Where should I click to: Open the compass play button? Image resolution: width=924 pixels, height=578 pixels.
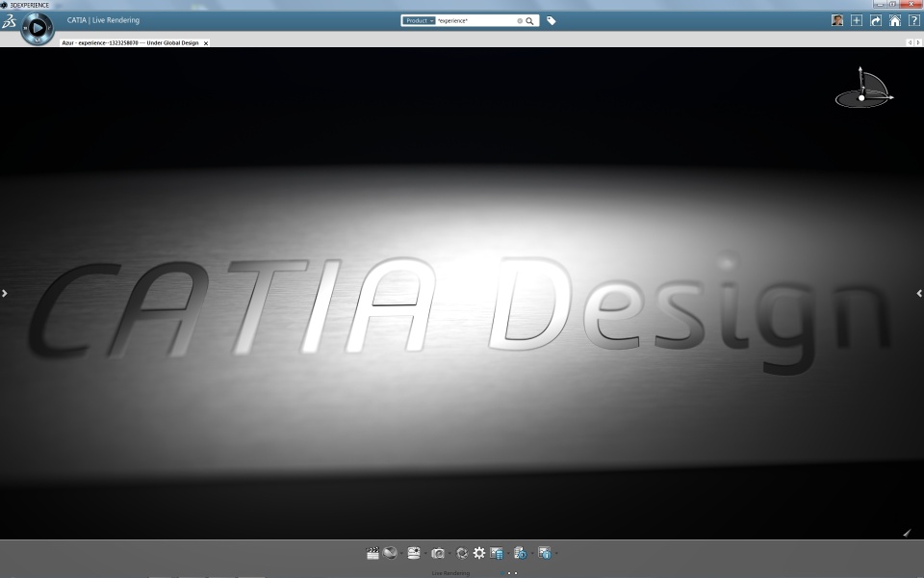[x=38, y=28]
